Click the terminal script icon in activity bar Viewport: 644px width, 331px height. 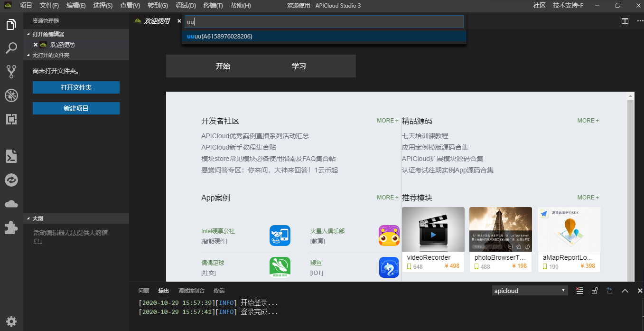click(x=11, y=156)
